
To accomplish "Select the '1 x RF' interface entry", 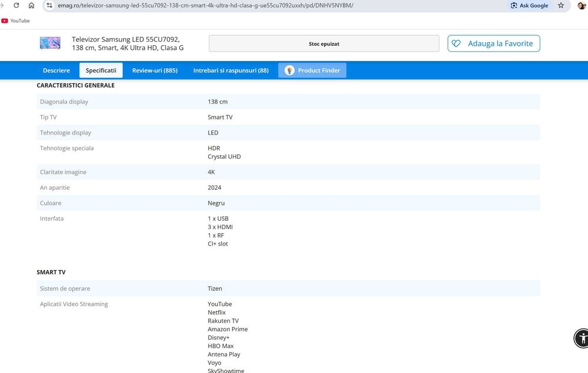I will 216,235.
